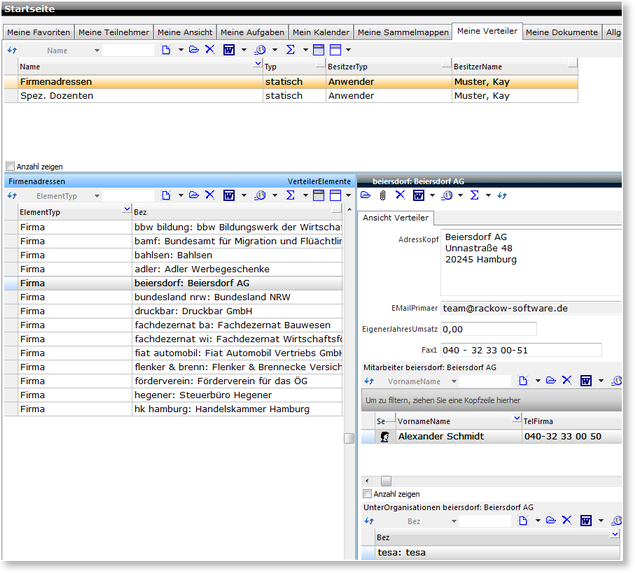Delete employee with X in Mitarbeiter toolbar
This screenshot has height=573, width=635.
click(567, 380)
